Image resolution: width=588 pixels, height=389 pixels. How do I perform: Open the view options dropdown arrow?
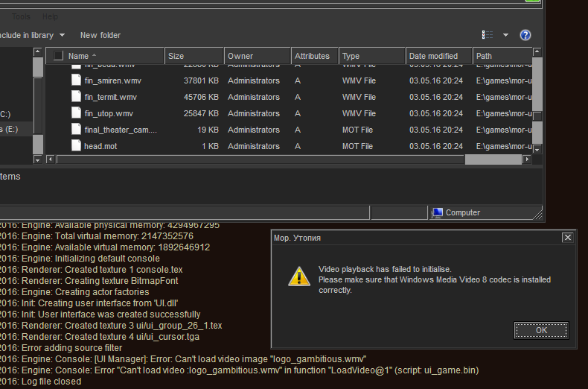coord(506,35)
